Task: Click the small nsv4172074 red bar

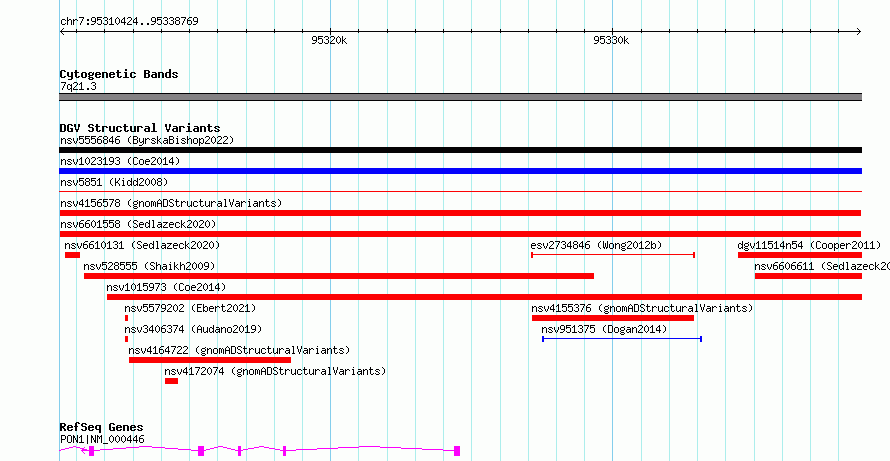Action: pyautogui.click(x=171, y=381)
